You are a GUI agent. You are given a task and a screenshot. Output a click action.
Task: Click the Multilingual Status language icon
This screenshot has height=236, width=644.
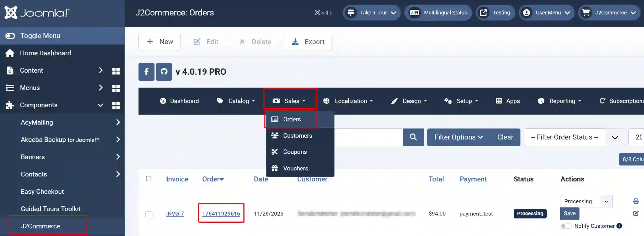pyautogui.click(x=414, y=13)
